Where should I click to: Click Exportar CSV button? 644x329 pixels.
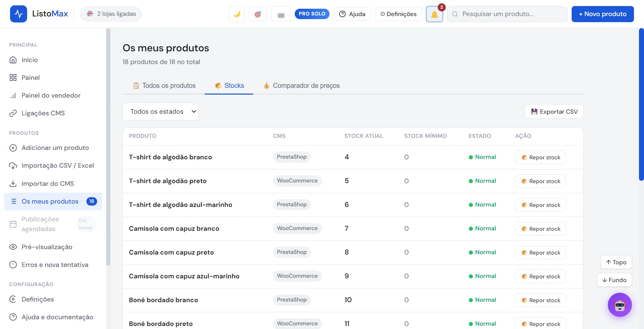coord(554,112)
